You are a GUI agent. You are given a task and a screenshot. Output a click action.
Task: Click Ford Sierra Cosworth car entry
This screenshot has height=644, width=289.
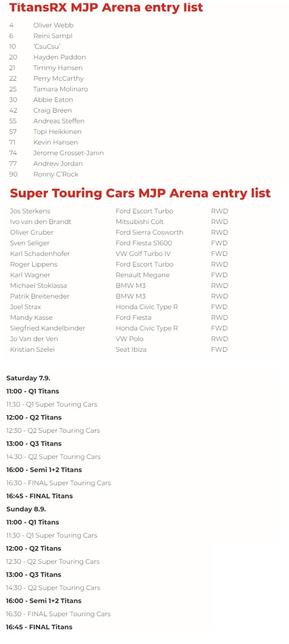pyautogui.click(x=149, y=232)
